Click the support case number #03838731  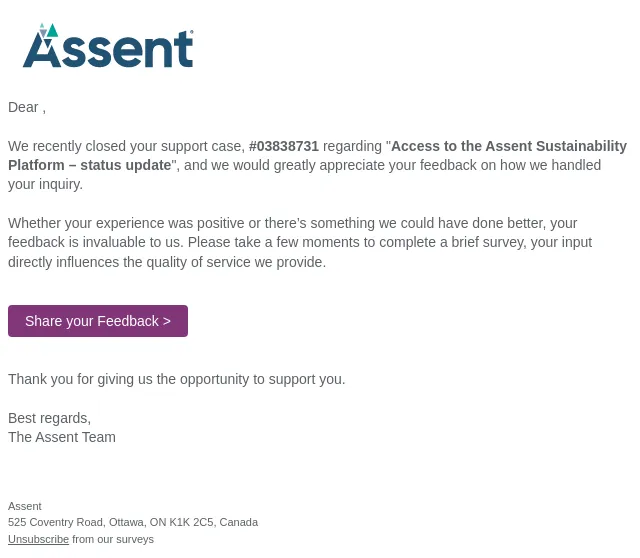click(x=284, y=146)
